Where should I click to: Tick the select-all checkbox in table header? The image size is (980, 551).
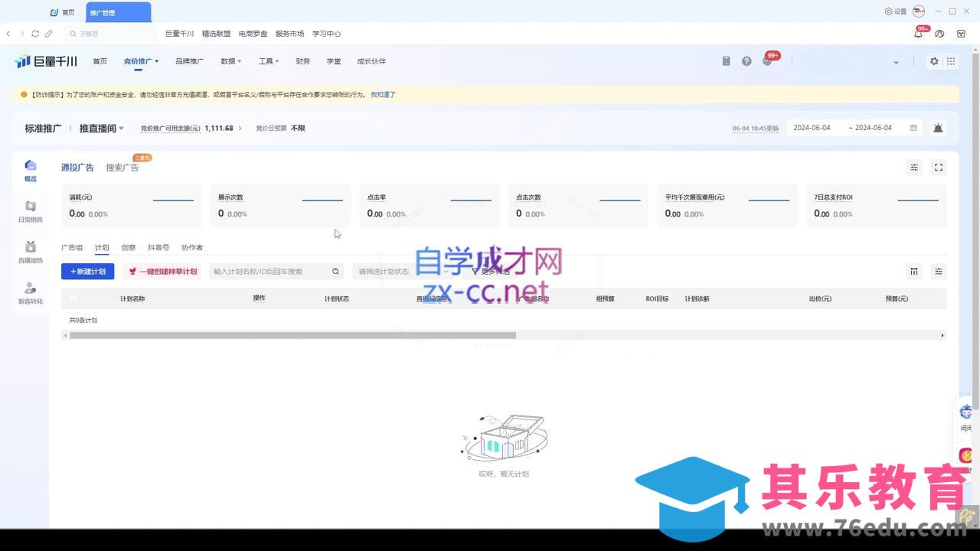[x=73, y=298]
